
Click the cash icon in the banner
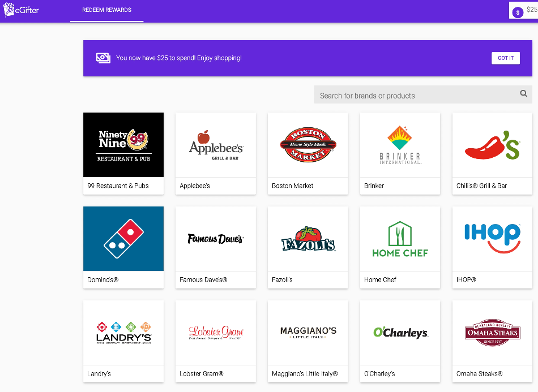[x=103, y=58]
